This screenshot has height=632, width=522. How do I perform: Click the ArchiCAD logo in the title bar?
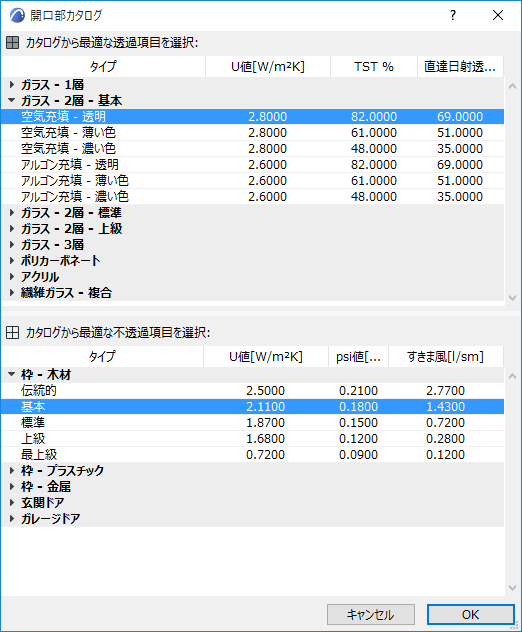pyautogui.click(x=17, y=15)
